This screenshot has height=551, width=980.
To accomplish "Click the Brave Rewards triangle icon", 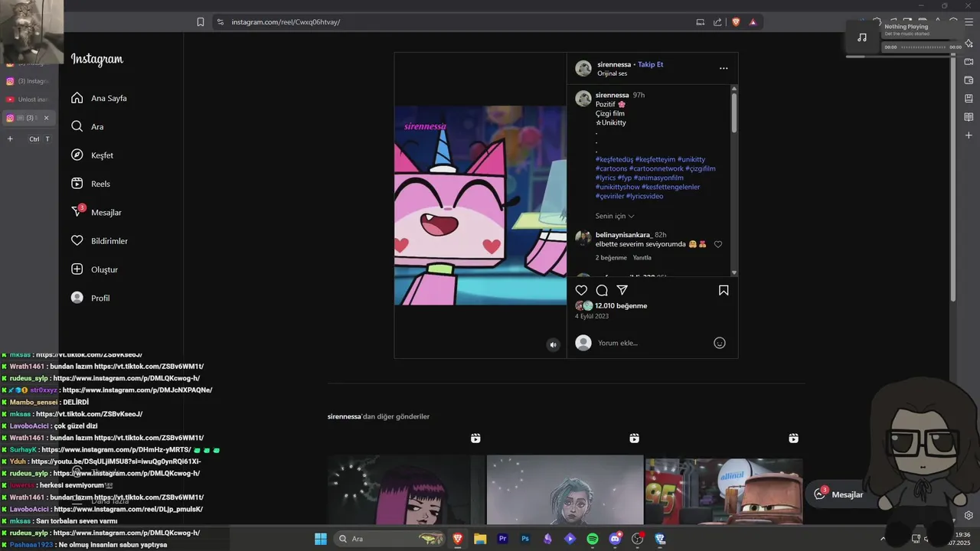I will click(753, 22).
